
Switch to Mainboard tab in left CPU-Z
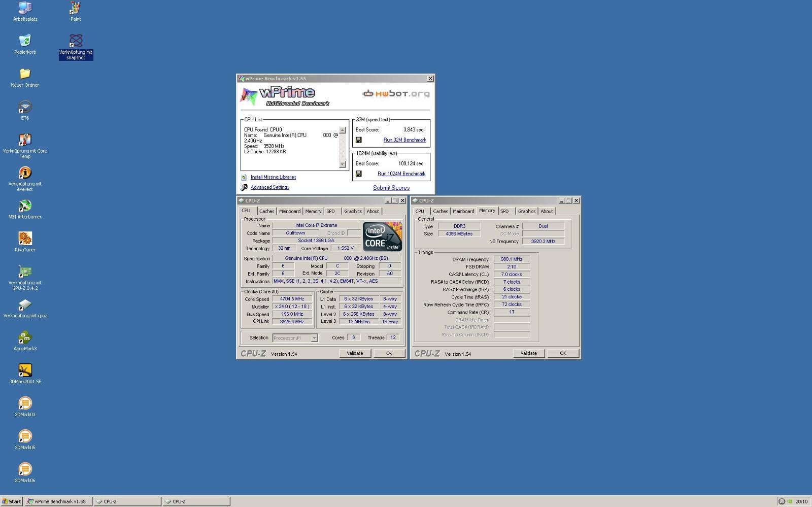(290, 212)
